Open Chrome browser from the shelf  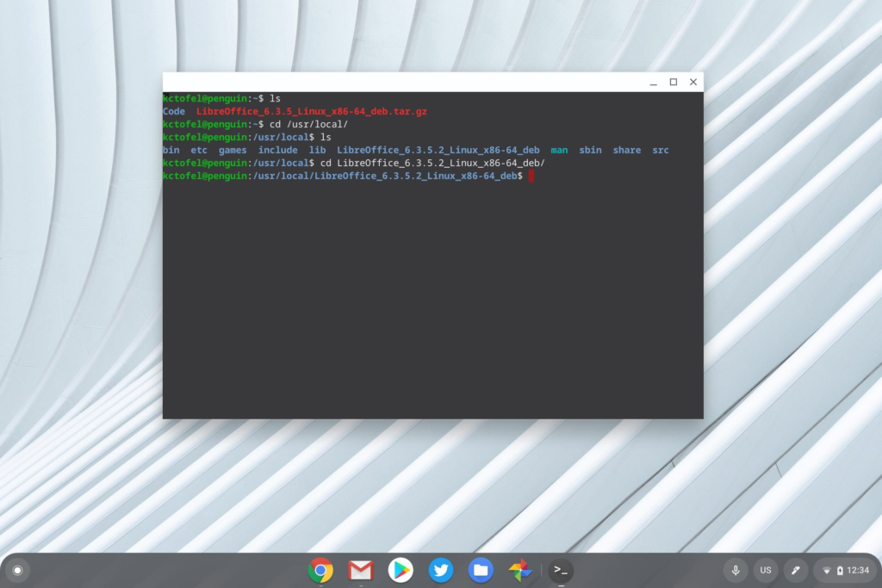(320, 570)
